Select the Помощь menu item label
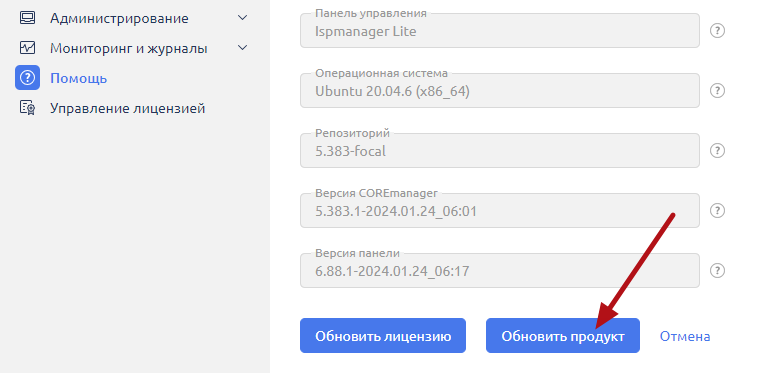The width and height of the screenshot is (765, 373). coord(79,78)
